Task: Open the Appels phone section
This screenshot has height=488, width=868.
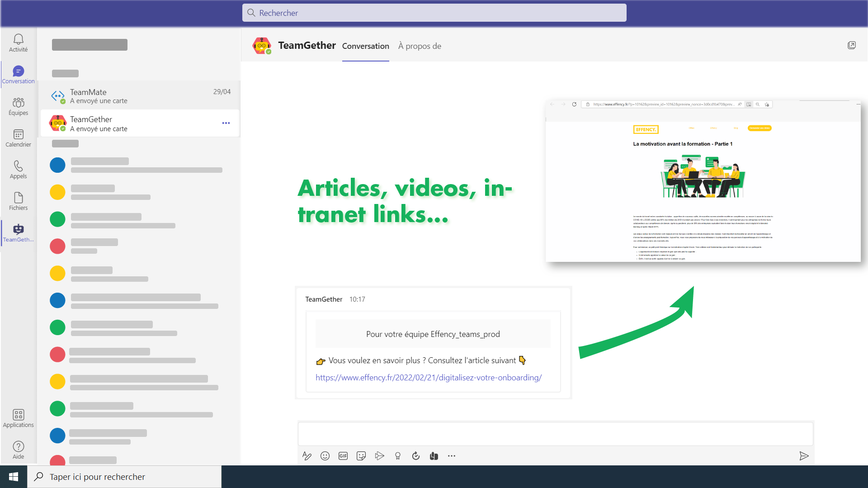Action: [18, 170]
